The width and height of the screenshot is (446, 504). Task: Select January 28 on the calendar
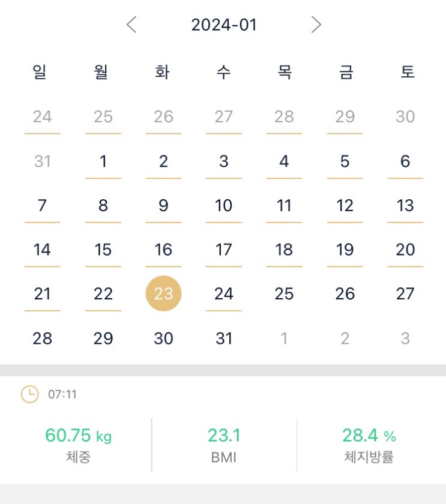[x=42, y=338]
